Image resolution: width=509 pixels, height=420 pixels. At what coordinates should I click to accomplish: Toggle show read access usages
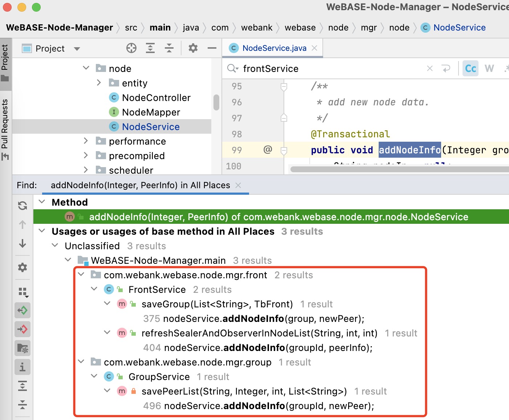23,310
